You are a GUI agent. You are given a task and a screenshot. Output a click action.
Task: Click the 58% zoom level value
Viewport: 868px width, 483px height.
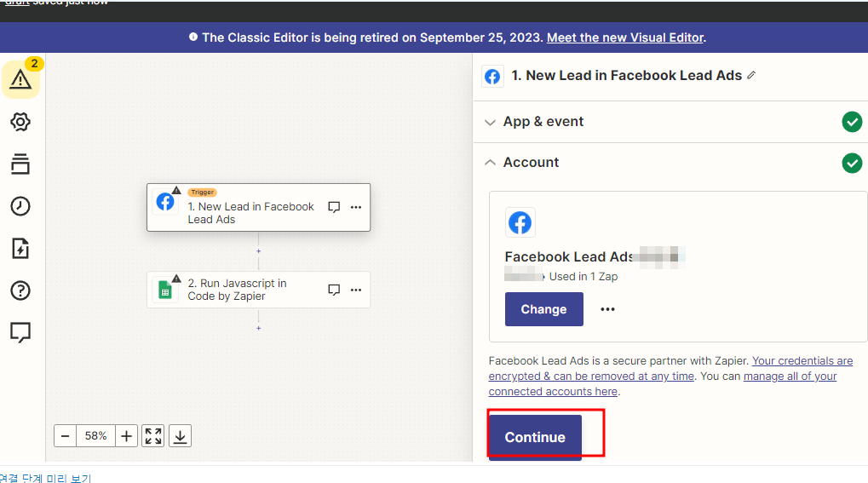(x=95, y=436)
